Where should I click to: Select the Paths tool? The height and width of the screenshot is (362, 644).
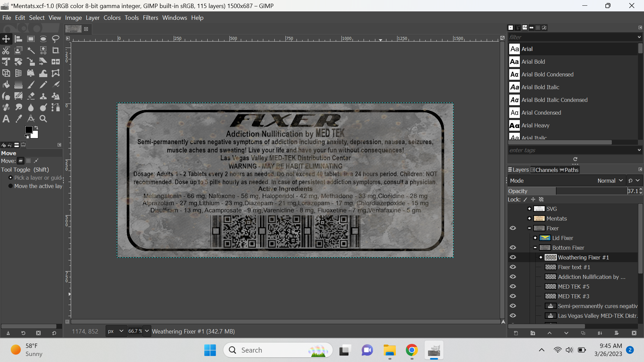(56, 107)
